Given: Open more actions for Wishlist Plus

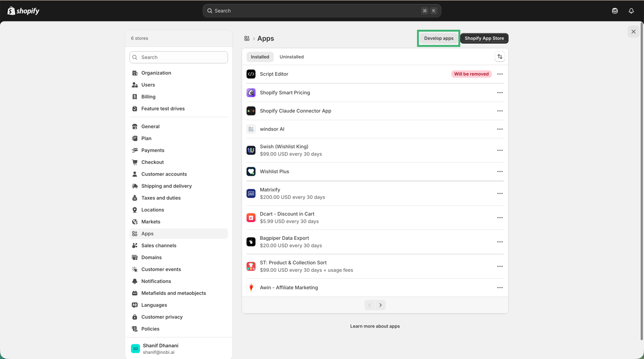Looking at the screenshot, I should click(x=500, y=171).
